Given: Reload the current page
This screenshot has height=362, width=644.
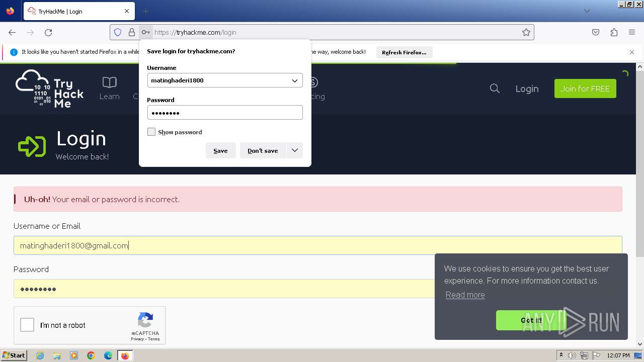Looking at the screenshot, I should (x=48, y=32).
